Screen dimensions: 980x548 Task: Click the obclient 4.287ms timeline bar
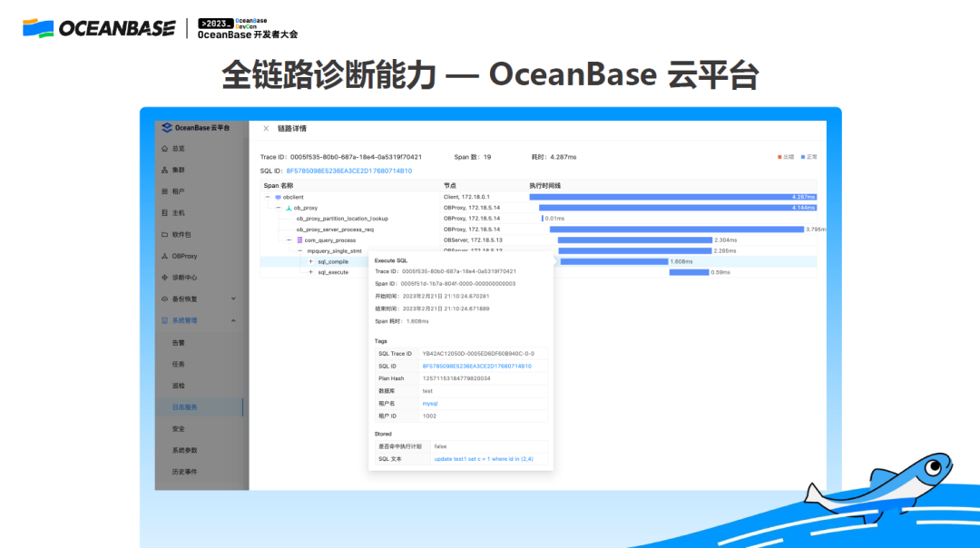click(672, 197)
